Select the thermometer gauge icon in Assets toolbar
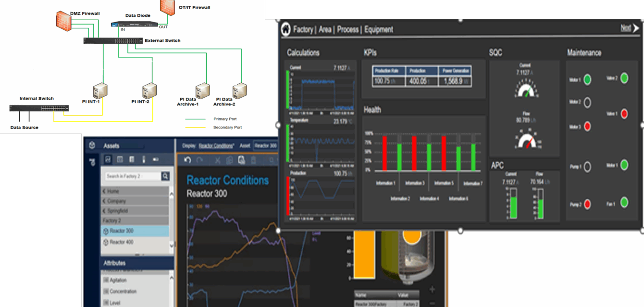This screenshot has width=644, height=307. tap(143, 159)
